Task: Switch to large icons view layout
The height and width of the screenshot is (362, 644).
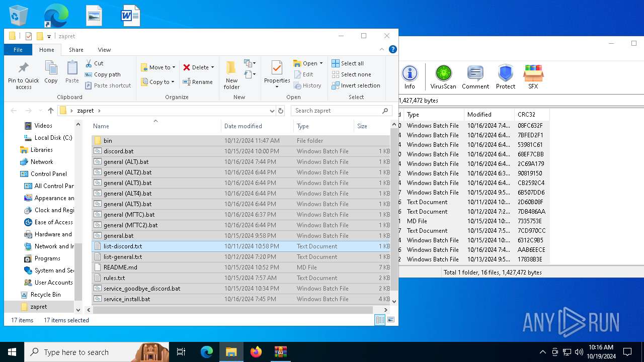Action: [390, 320]
